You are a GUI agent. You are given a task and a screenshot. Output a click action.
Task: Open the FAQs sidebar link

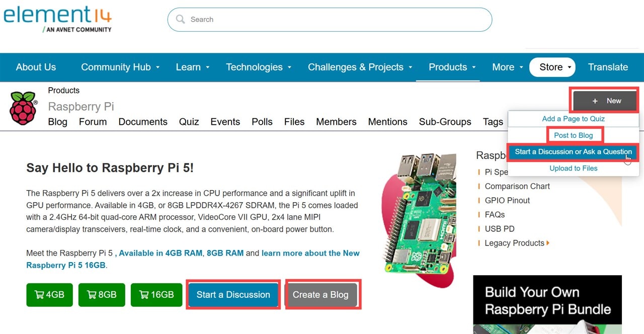[x=495, y=215]
